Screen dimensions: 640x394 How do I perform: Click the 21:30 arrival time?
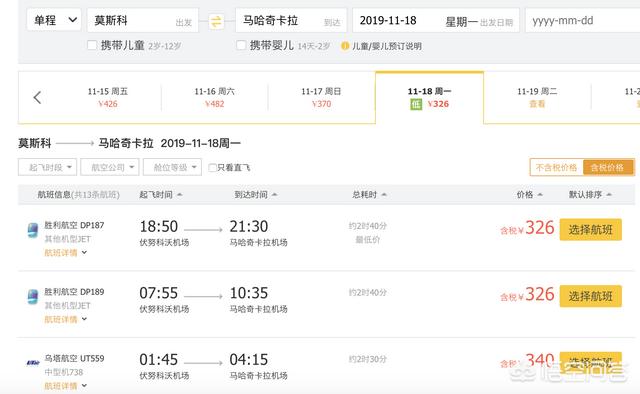point(249,227)
